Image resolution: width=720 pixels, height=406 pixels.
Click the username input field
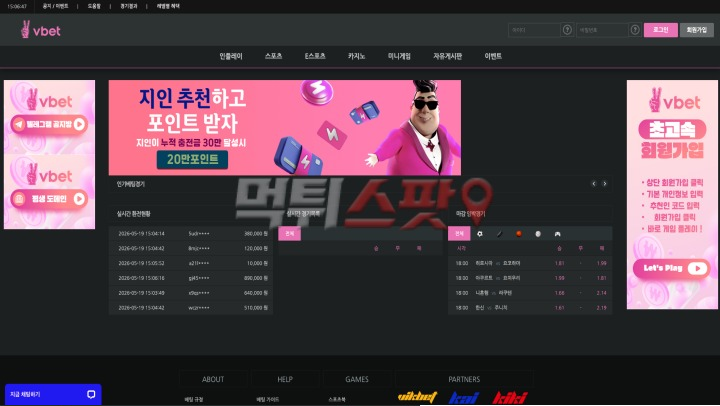pos(534,30)
